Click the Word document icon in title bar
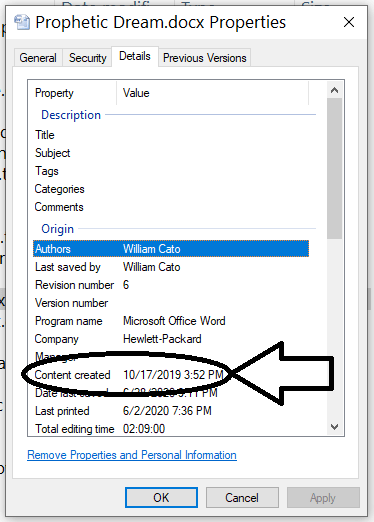Screen dimensions: 374x522 [x=22, y=22]
